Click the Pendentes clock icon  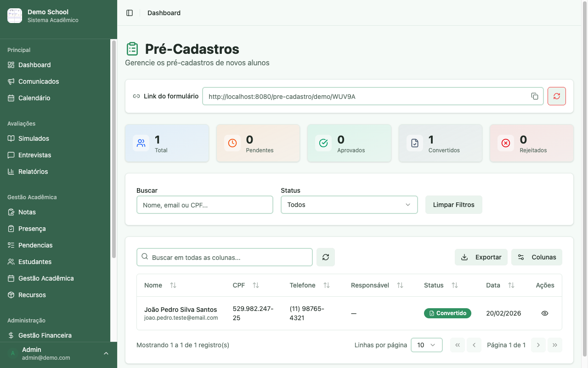click(232, 143)
